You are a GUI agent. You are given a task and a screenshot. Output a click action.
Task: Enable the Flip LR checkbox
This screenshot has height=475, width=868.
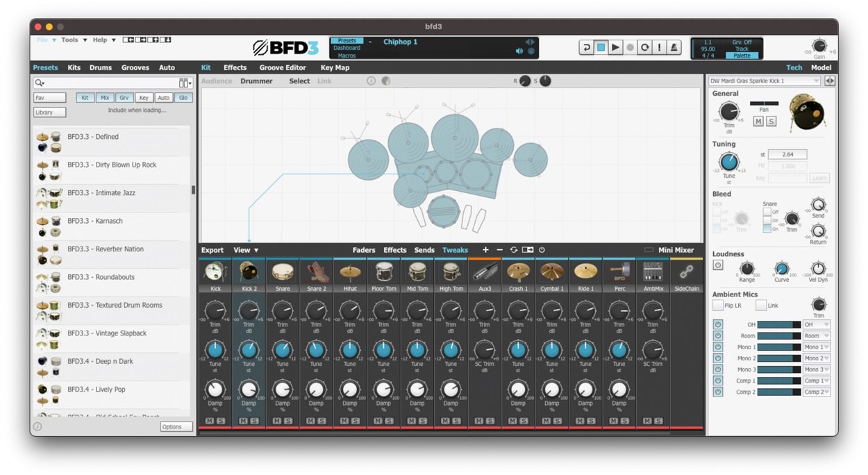(x=718, y=306)
